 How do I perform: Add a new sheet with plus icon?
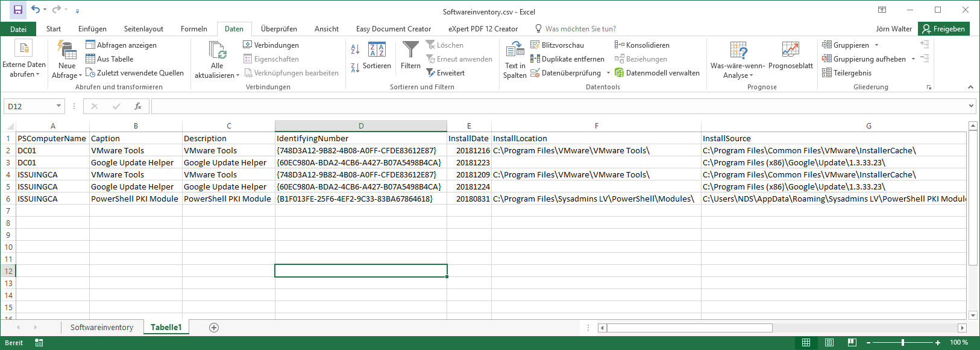point(214,328)
